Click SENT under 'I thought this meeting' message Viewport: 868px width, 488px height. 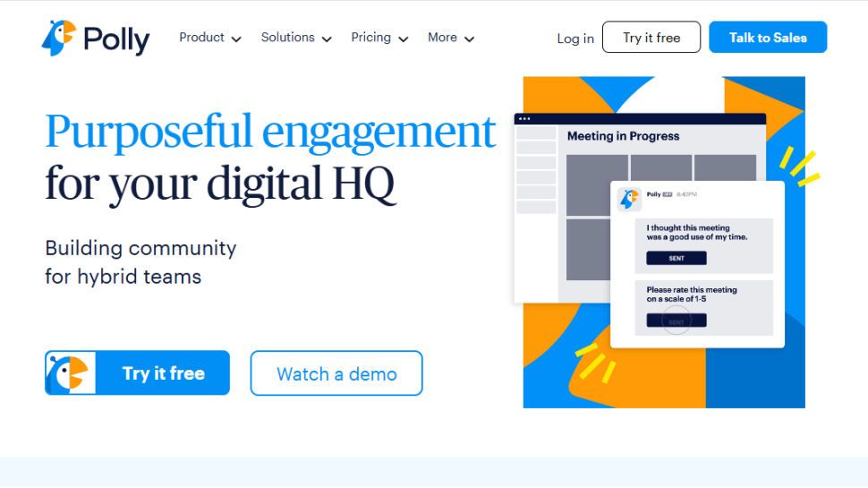[x=677, y=258]
